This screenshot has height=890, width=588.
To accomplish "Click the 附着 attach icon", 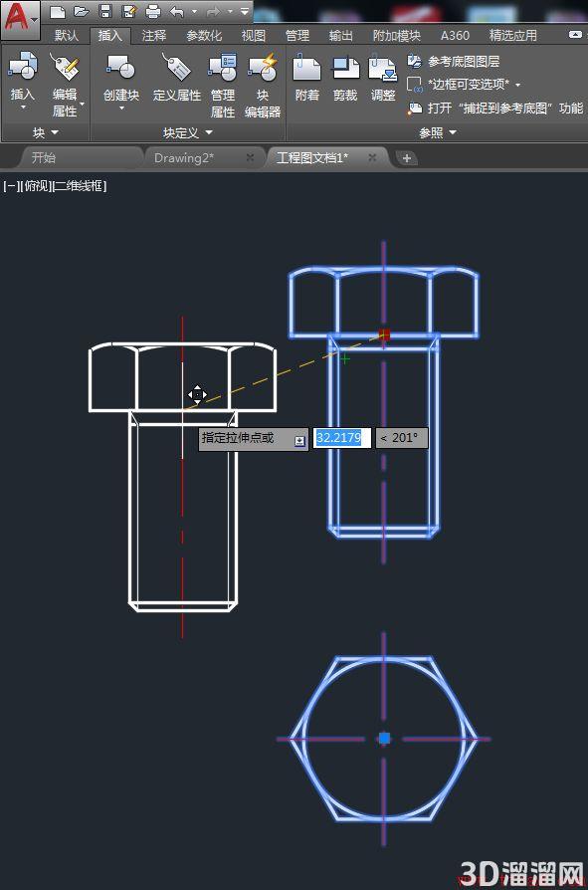I will [x=306, y=67].
